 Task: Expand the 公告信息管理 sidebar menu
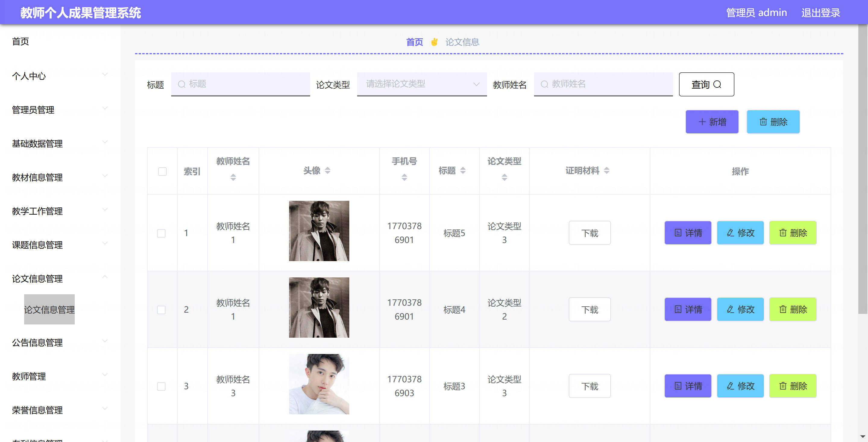coord(60,343)
